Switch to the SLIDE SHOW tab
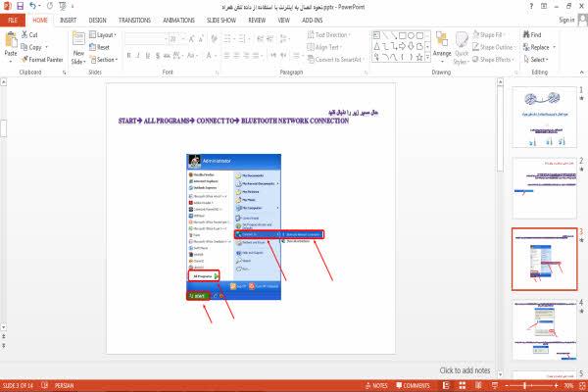This screenshot has height=392, width=588. click(x=221, y=21)
